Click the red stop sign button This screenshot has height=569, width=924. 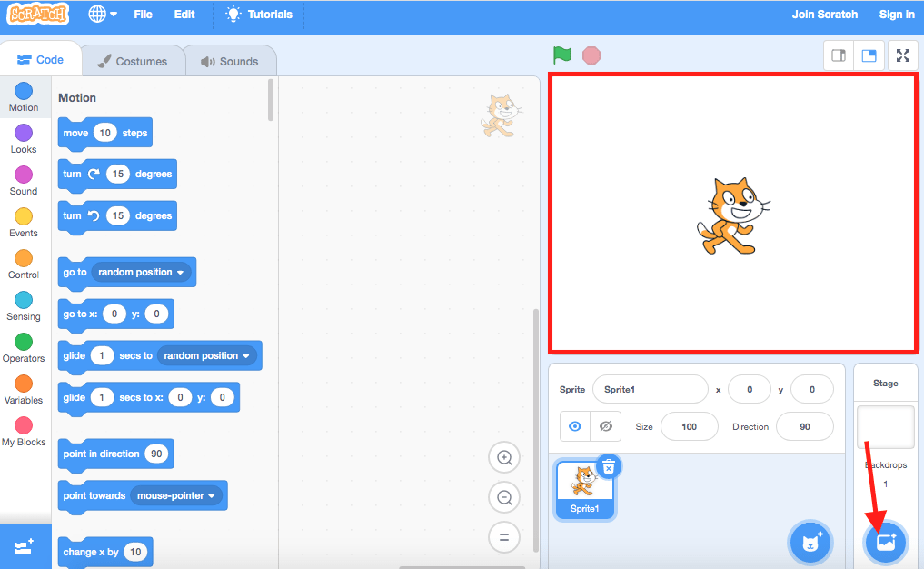tap(591, 55)
